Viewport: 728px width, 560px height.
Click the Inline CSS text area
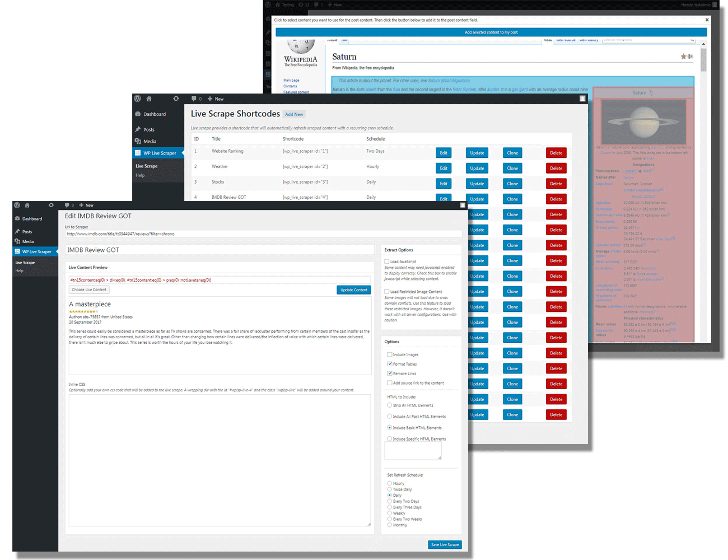coord(220,460)
